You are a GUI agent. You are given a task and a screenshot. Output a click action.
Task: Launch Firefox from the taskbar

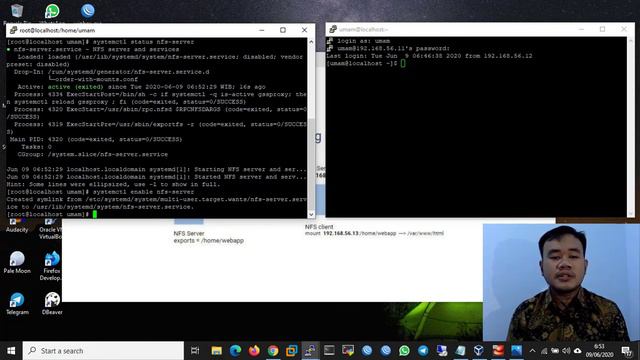254,351
